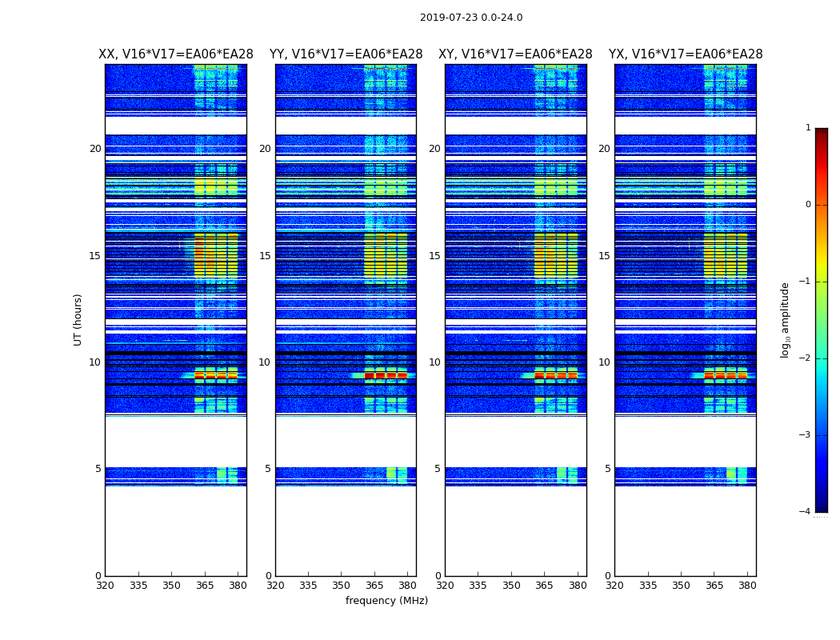Click the yellow band near 15h in YX
The image size is (840, 640).
726,255
